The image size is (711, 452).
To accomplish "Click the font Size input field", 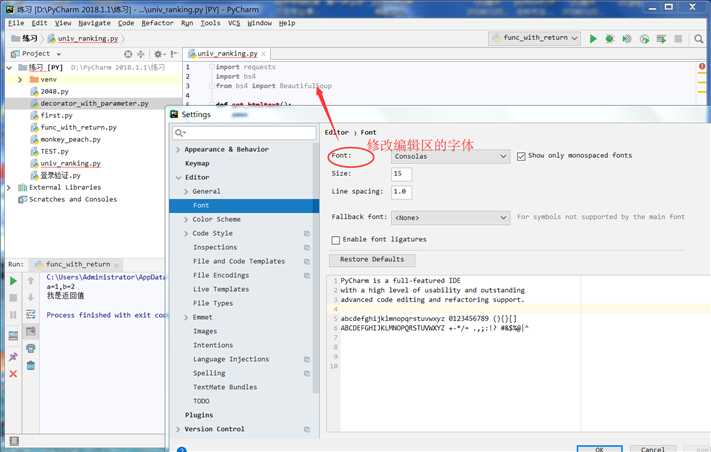I will click(401, 174).
